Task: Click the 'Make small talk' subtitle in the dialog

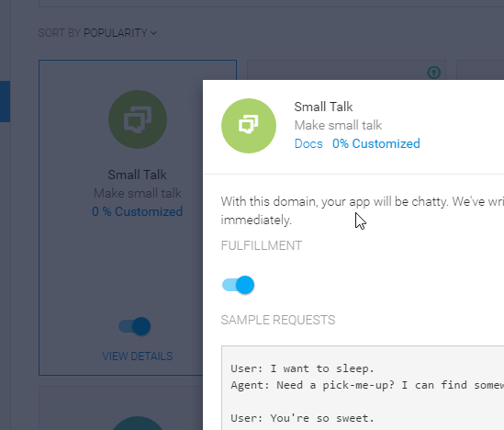Action: [x=338, y=125]
